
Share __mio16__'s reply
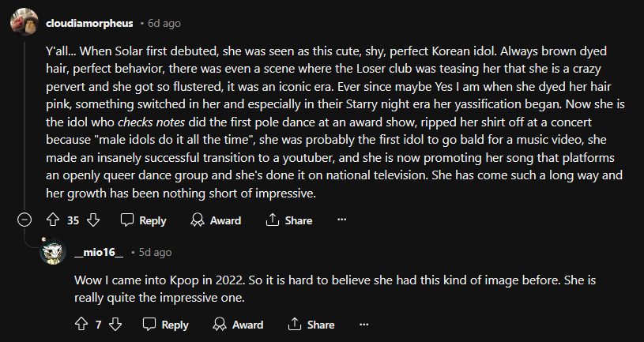pyautogui.click(x=311, y=325)
